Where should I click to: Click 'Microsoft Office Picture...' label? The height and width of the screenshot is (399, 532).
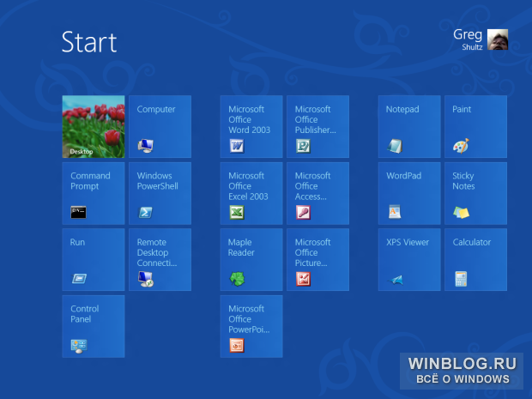tap(312, 252)
